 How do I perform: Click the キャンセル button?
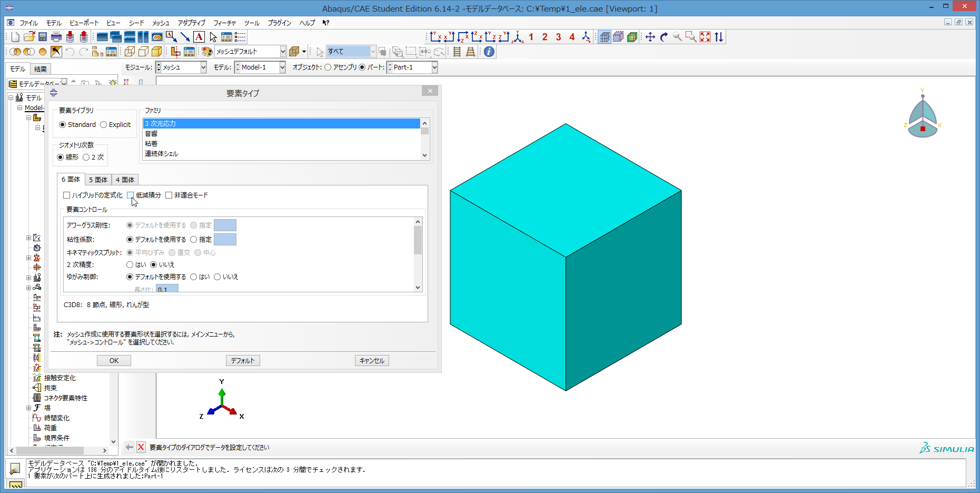372,361
